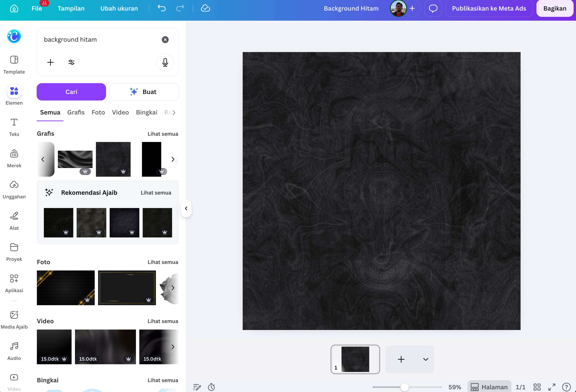Adjust the zoom slider handle
This screenshot has height=392, width=576.
click(x=404, y=387)
